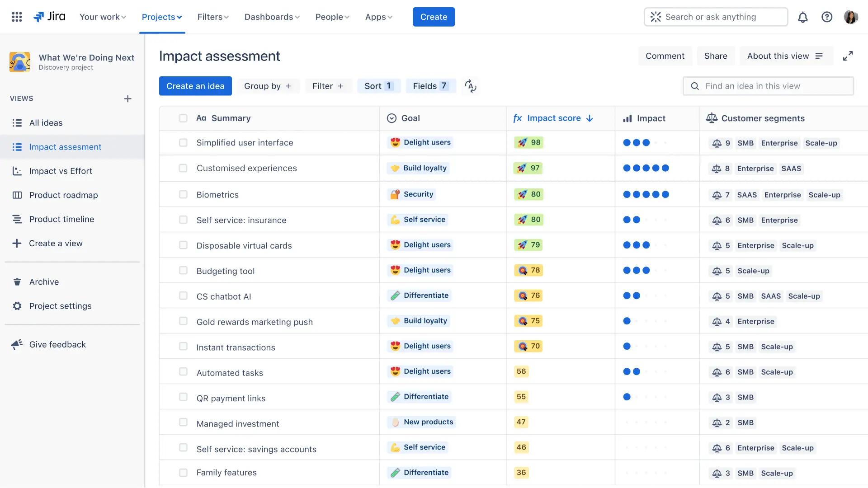Open Archive from the sidebar
Image resolution: width=868 pixels, height=488 pixels.
coord(44,282)
